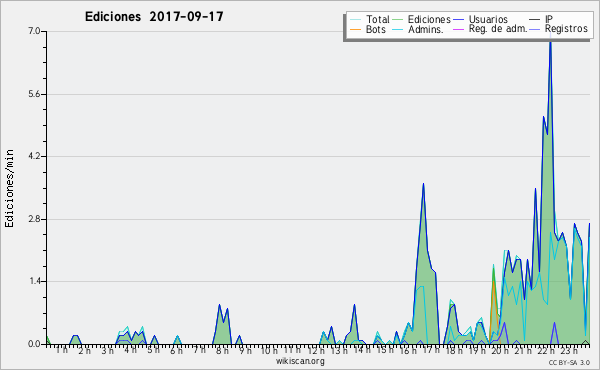This screenshot has height=370, width=600.
Task: Click the chart title 'Ediciones 2017-09-17'
Action: tap(154, 17)
